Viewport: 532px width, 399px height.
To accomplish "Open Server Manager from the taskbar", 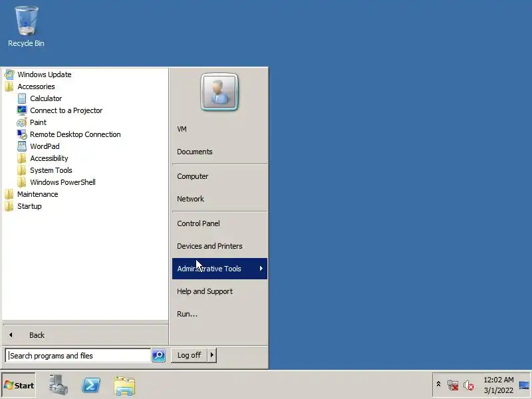I will coord(58,385).
